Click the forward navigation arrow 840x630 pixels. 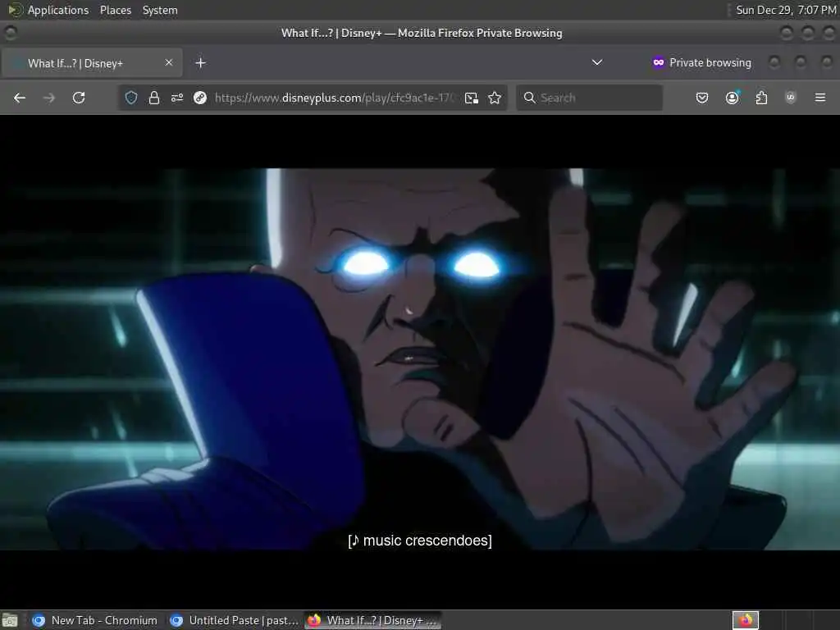(49, 98)
